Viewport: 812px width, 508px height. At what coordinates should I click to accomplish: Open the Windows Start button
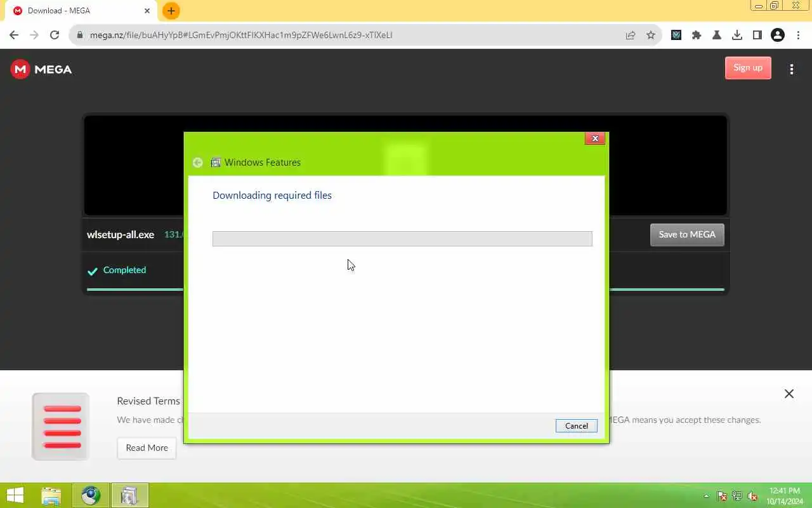[15, 495]
